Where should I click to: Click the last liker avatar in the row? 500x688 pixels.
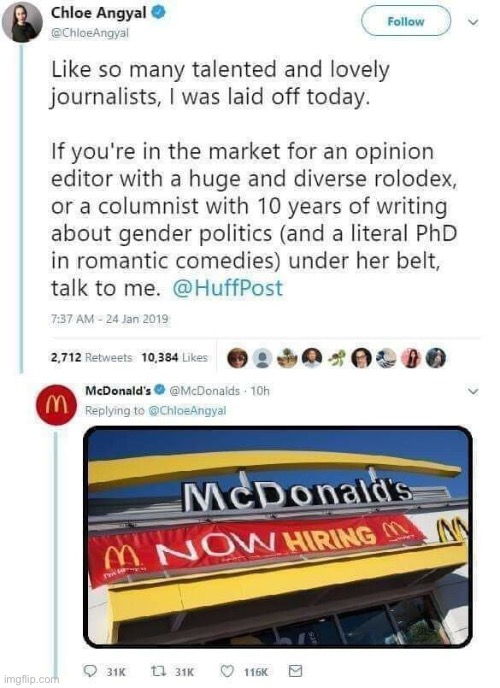click(436, 358)
